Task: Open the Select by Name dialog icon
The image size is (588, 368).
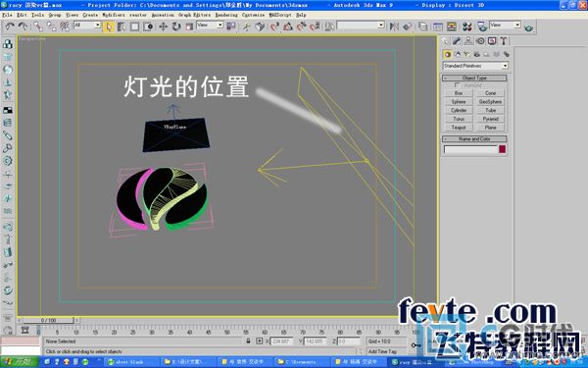Action: pyautogui.click(x=122, y=26)
